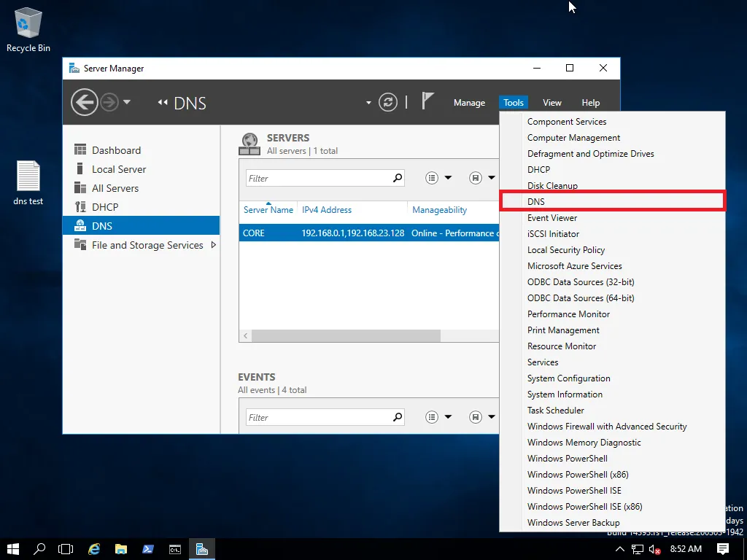Image resolution: width=747 pixels, height=560 pixels.
Task: Open the Windows Start menu
Action: pos(13,549)
